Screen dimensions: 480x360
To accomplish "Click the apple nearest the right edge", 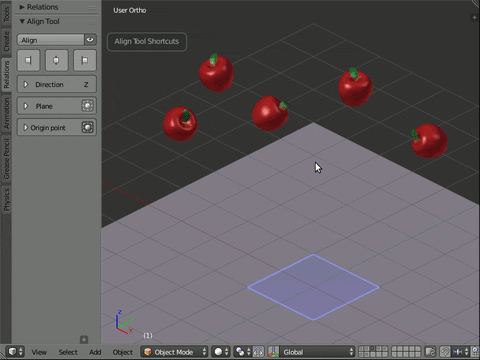I will click(x=429, y=141).
